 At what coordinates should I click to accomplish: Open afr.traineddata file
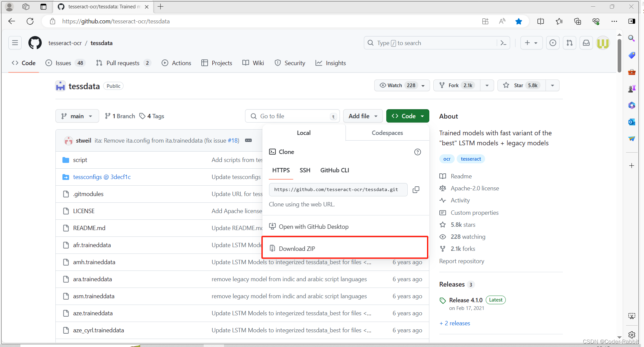click(x=92, y=245)
